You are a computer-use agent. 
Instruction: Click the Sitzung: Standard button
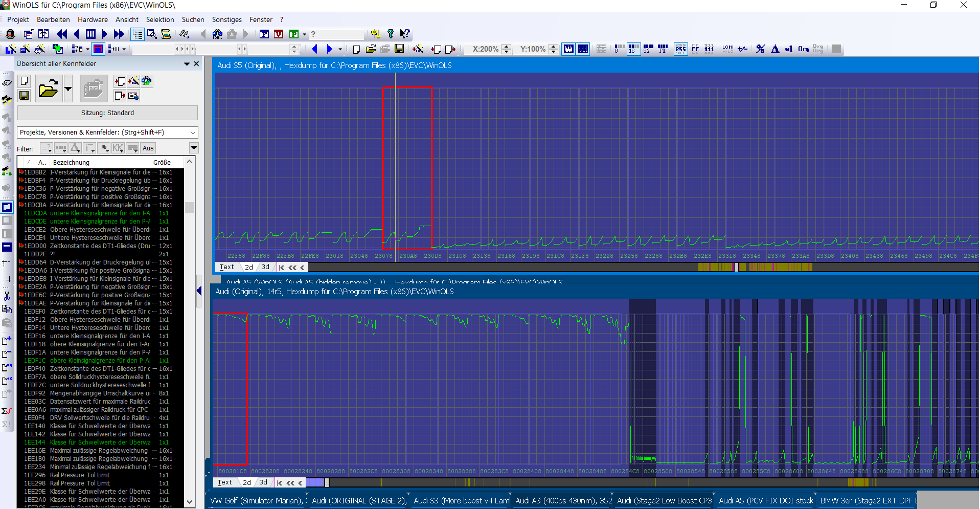107,113
